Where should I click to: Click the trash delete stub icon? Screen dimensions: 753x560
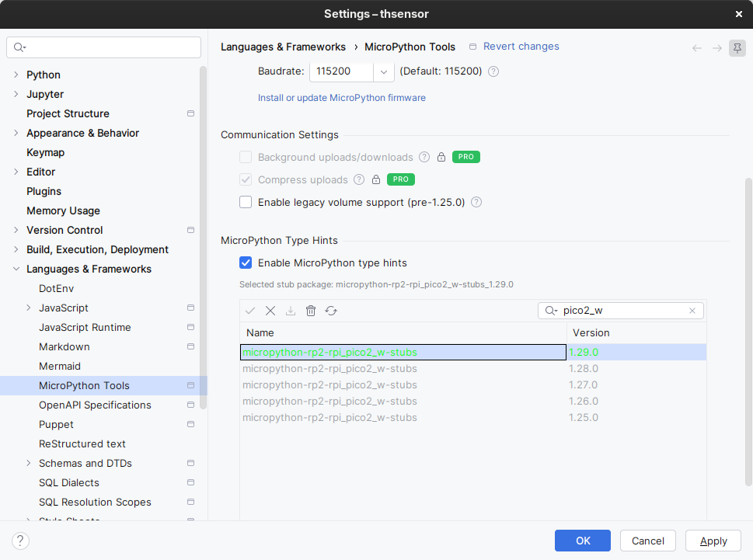tap(311, 311)
